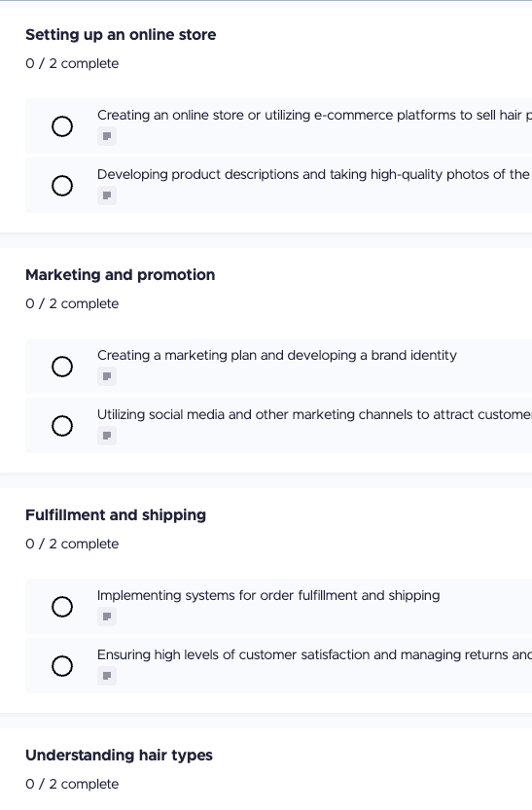532x810 pixels.
Task: Select 'Fulfillment and shipping' section heading
Action: click(116, 515)
